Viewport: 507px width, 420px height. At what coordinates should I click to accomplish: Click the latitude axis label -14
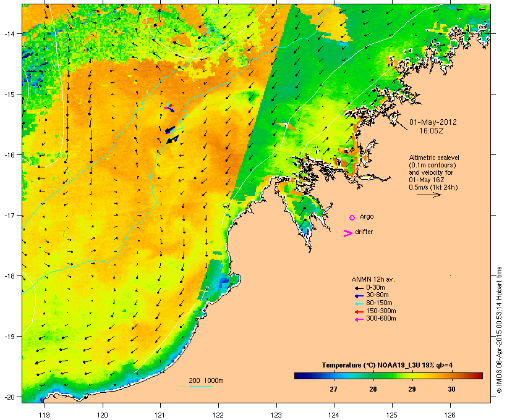[9, 33]
